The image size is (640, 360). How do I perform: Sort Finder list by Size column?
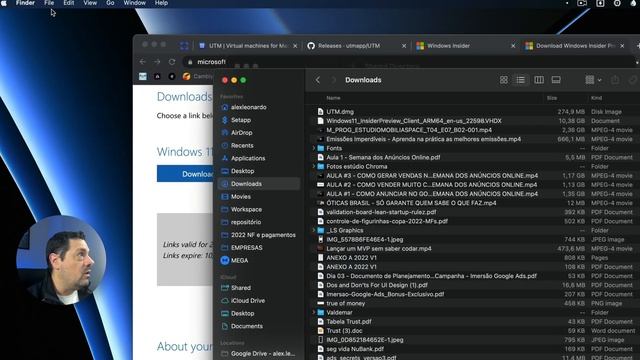coord(552,98)
